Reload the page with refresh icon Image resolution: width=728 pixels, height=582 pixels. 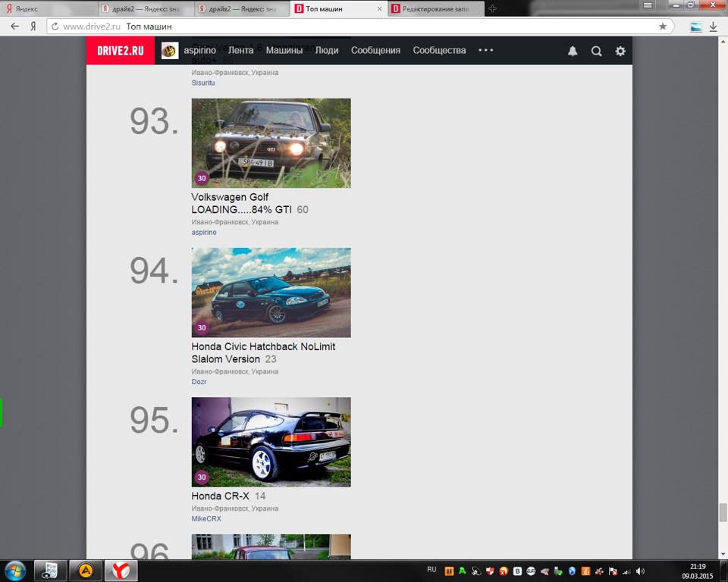coord(55,27)
